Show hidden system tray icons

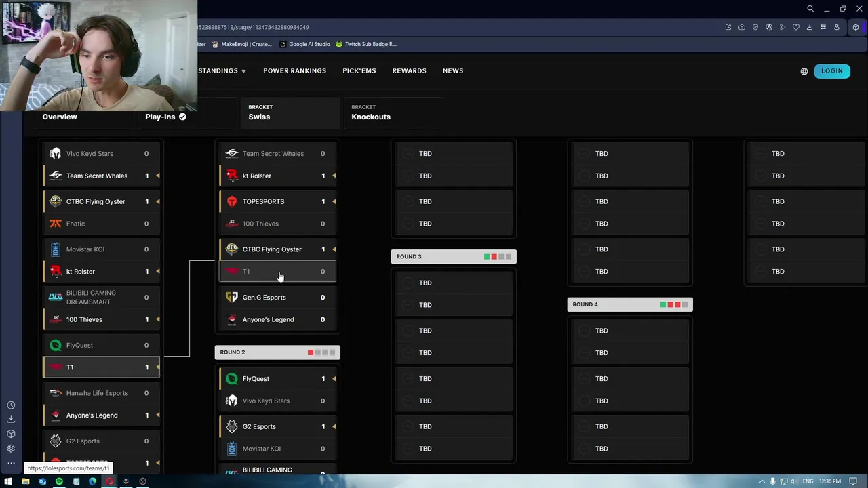click(763, 481)
